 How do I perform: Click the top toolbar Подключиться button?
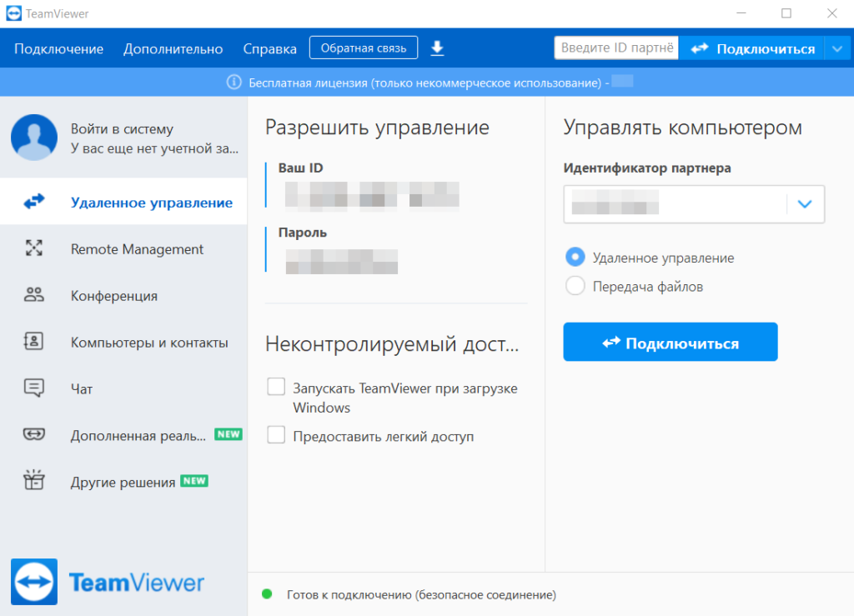point(753,49)
